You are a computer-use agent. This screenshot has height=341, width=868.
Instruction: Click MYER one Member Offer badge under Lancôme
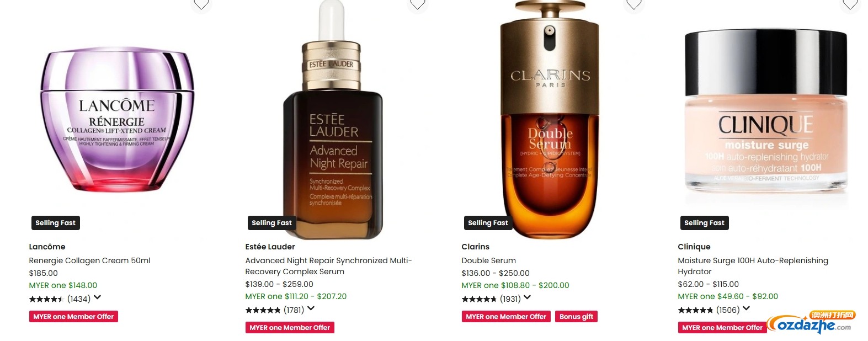pyautogui.click(x=73, y=317)
